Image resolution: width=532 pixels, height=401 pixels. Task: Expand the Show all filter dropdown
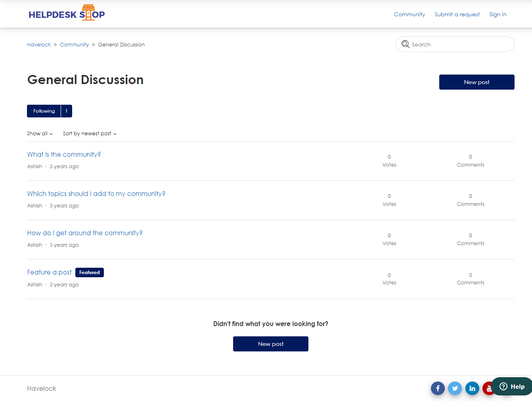tap(40, 134)
